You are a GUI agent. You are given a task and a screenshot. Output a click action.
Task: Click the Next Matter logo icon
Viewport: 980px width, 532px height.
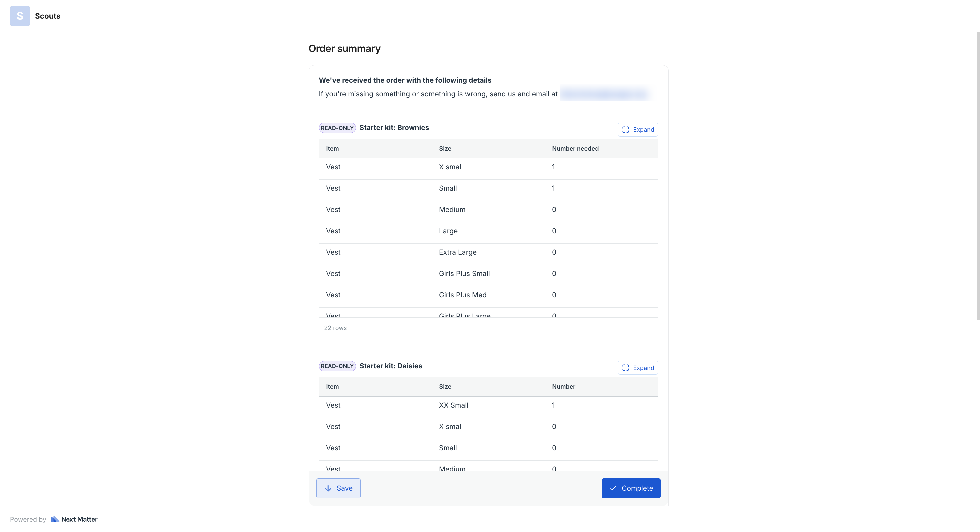[x=55, y=519]
